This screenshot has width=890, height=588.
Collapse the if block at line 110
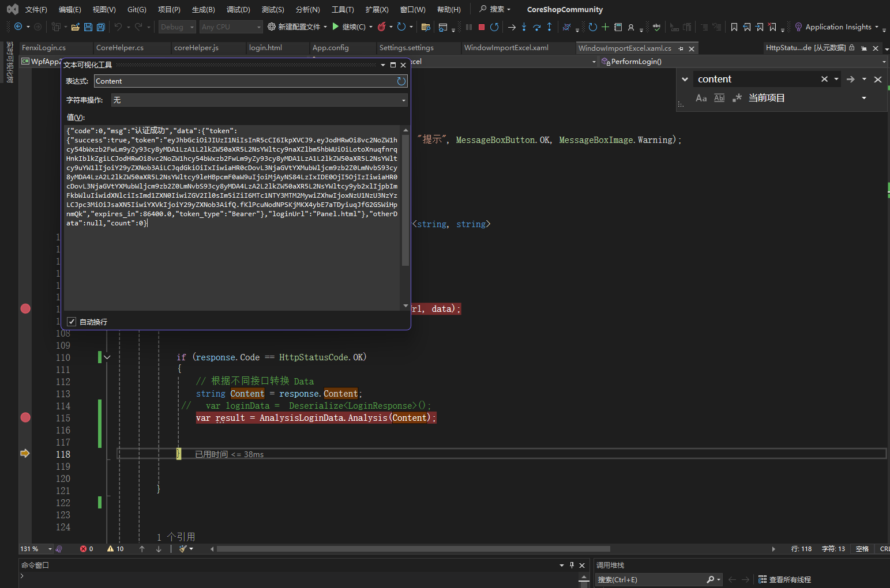[107, 357]
